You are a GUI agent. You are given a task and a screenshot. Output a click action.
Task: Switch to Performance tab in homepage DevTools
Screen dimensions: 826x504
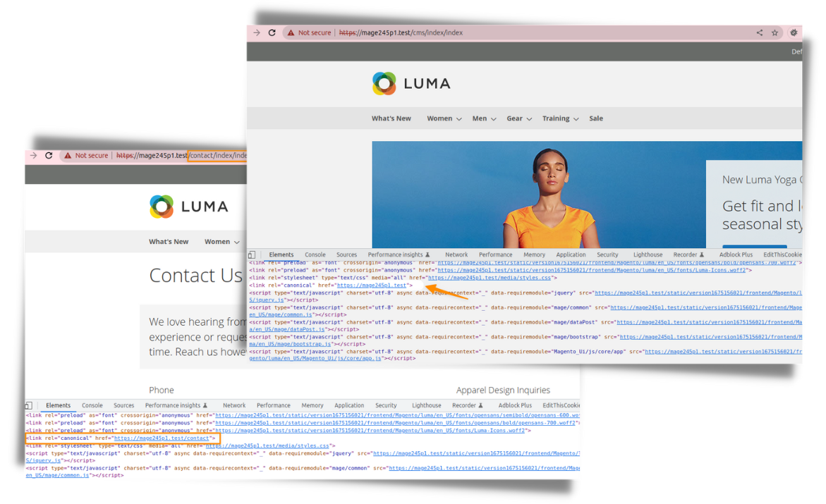(496, 255)
